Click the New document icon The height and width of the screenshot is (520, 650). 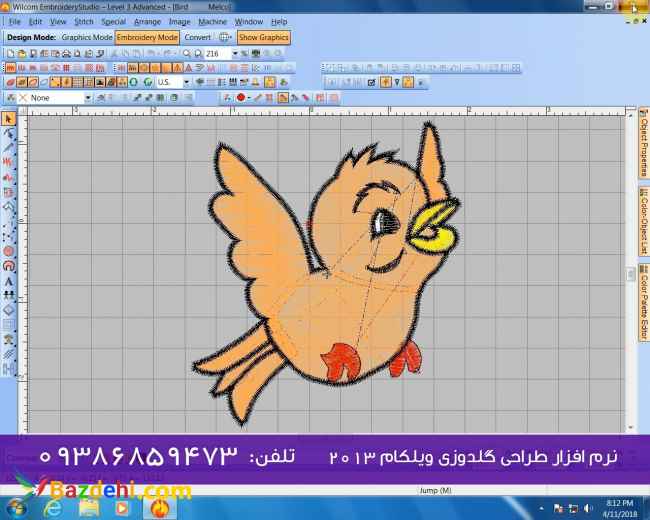point(9,54)
